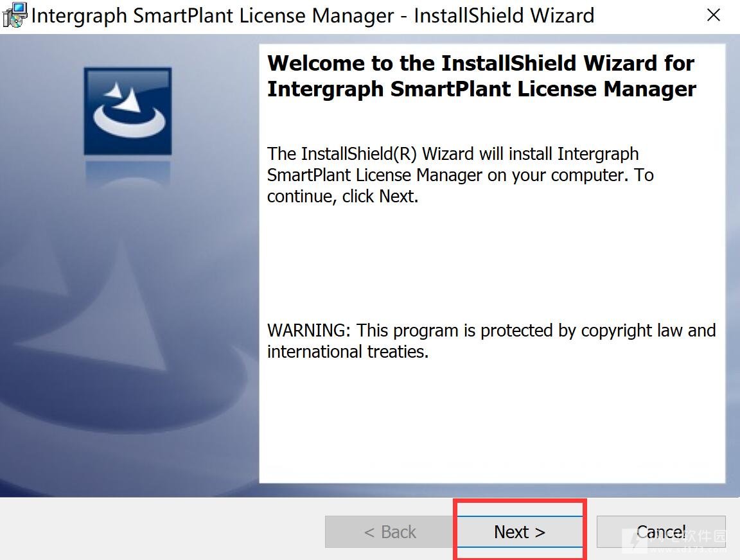Close the InstallShield Wizard window

714,15
